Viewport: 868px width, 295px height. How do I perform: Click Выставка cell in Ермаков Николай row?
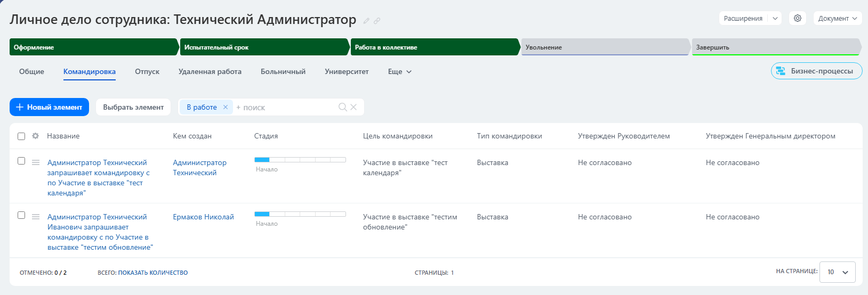492,217
